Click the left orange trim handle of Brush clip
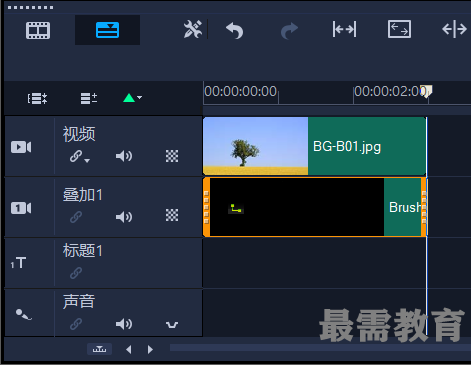This screenshot has height=365, width=471. pyautogui.click(x=206, y=207)
